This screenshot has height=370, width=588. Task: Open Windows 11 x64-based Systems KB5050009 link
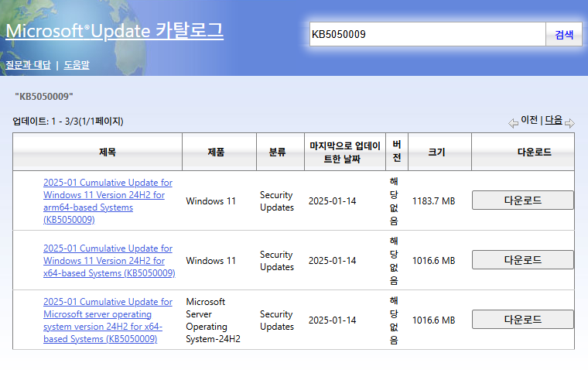tap(109, 261)
